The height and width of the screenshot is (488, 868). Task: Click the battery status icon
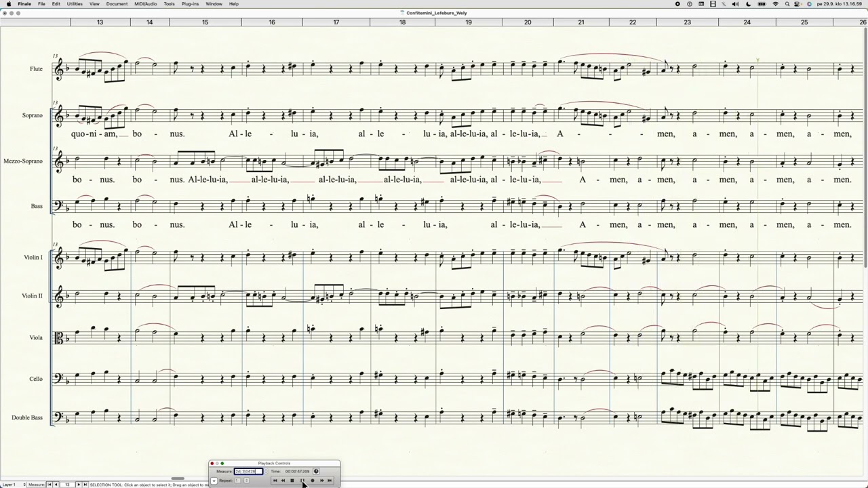[x=762, y=4]
